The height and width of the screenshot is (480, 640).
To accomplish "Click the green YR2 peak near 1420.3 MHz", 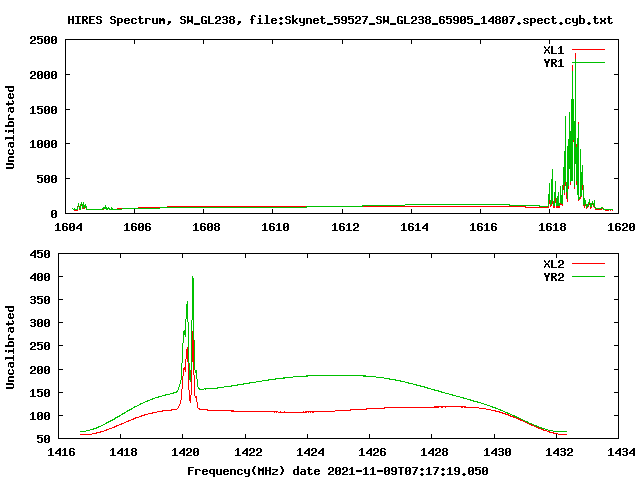I will pos(193,278).
